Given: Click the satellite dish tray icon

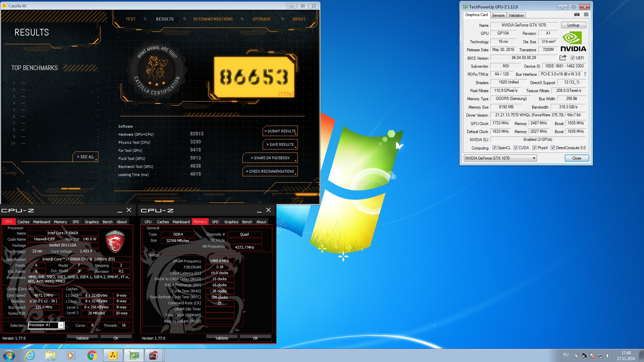Looking at the screenshot, I should point(584,356).
